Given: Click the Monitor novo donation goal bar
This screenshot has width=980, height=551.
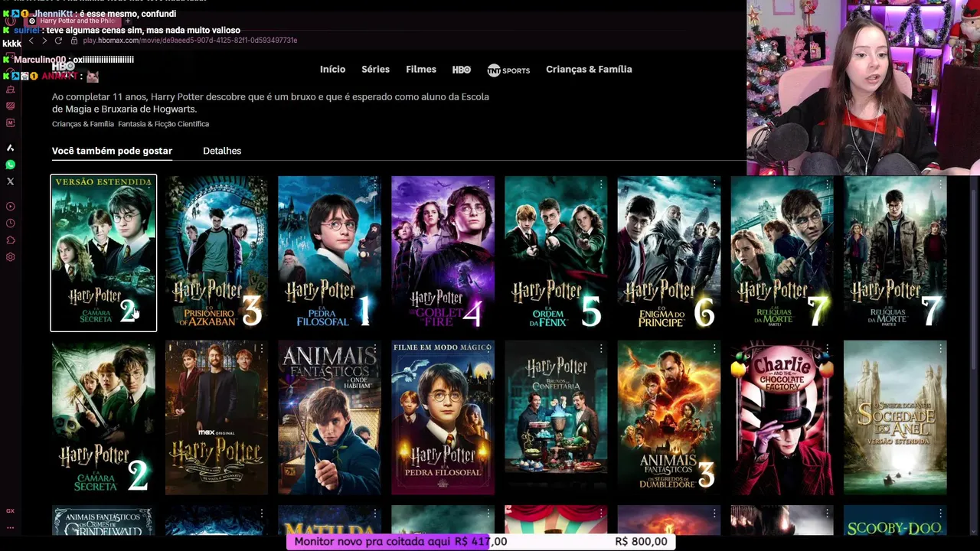Looking at the screenshot, I should click(482, 542).
